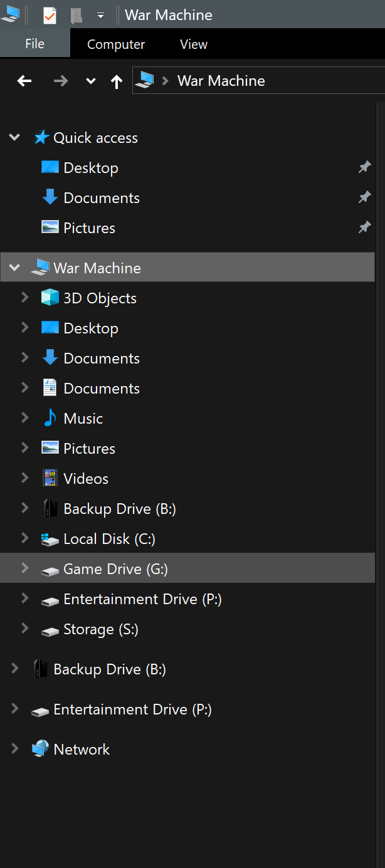
Task: Click the page-style Documents icon
Action: (x=50, y=387)
